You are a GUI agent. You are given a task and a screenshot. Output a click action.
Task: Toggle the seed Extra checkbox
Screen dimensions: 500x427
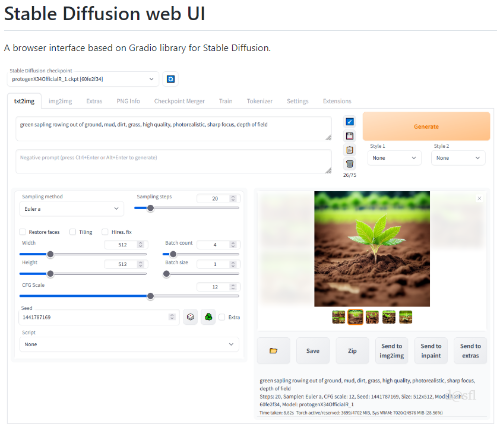222,317
